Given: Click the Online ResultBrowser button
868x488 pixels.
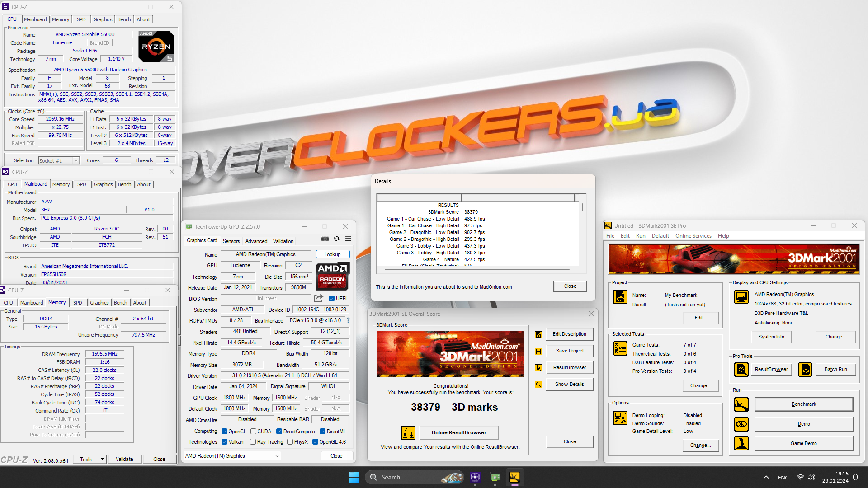Looking at the screenshot, I should [459, 433].
